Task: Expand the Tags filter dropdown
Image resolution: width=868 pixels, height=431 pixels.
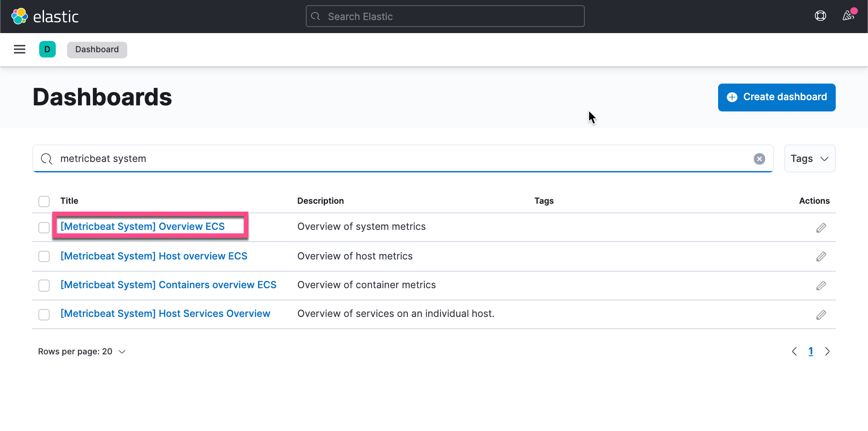Action: click(x=810, y=158)
